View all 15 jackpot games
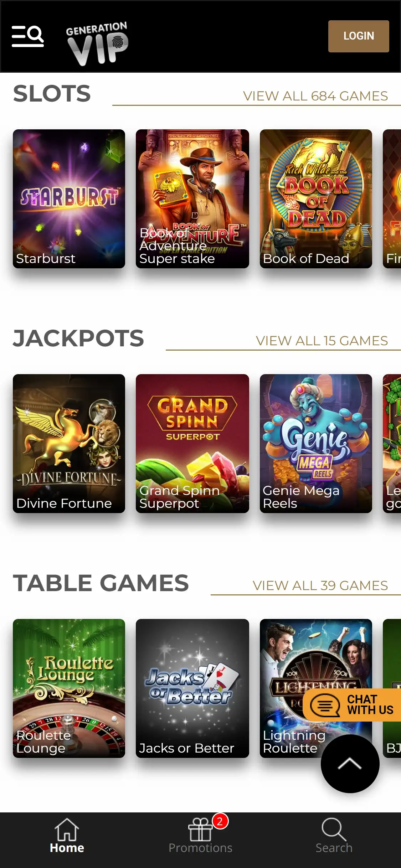 322,341
